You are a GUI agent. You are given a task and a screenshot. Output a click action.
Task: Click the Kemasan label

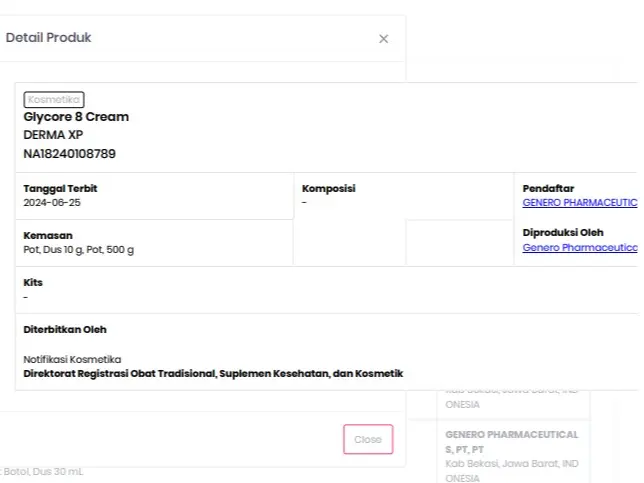(x=48, y=235)
